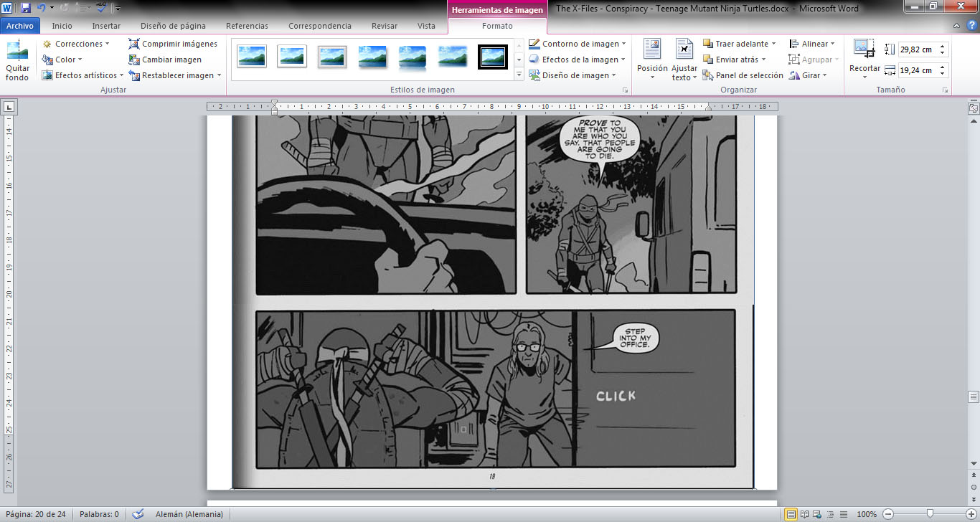Apply the second picture style thumbnail

[x=292, y=57]
